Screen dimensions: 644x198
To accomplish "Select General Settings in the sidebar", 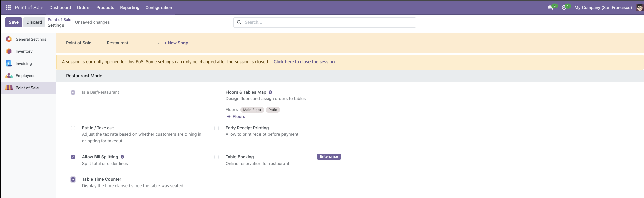I will click(28, 39).
